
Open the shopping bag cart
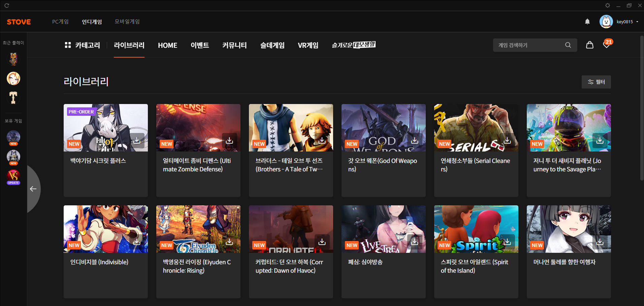click(x=589, y=45)
